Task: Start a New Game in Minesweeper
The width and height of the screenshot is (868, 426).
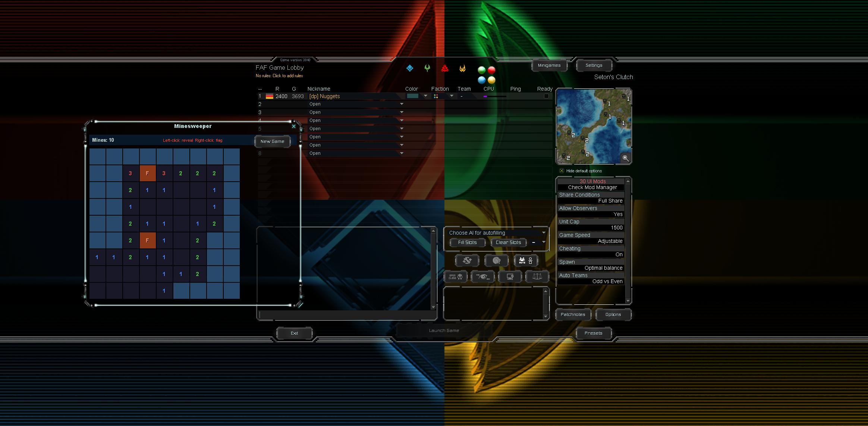Action: click(273, 141)
